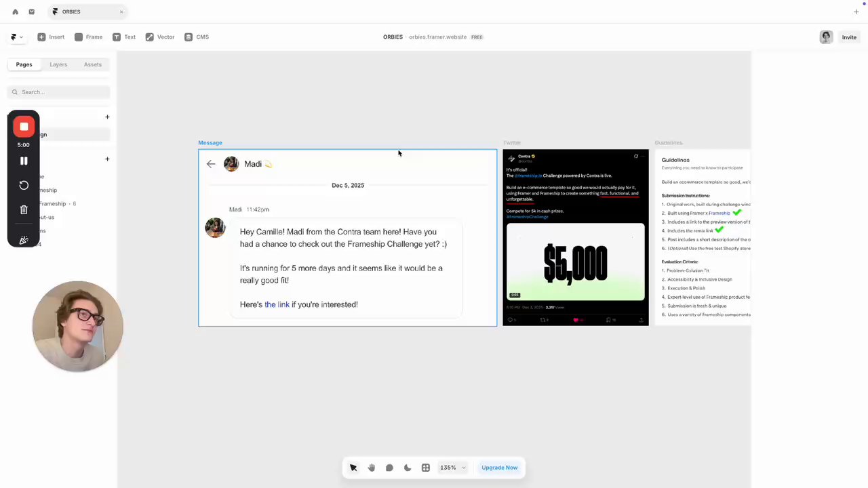
Task: Open the user avatar in the top right
Action: pos(826,37)
